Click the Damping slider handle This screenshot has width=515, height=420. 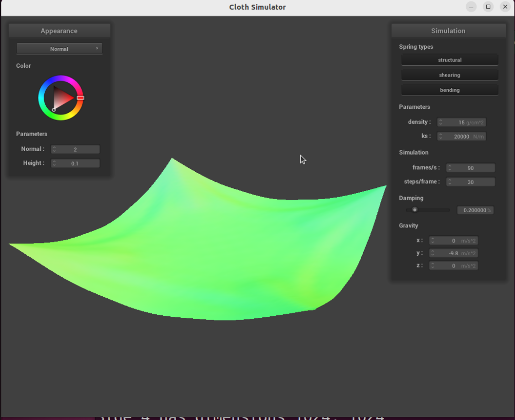coord(415,210)
